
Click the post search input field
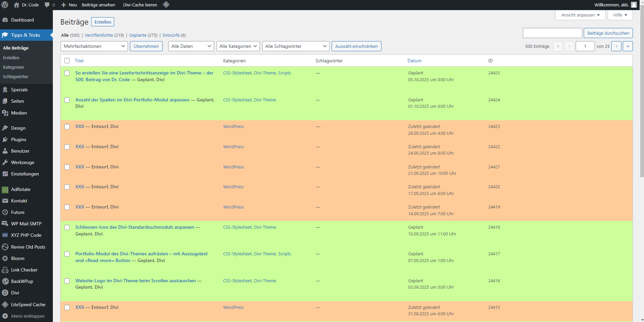552,33
